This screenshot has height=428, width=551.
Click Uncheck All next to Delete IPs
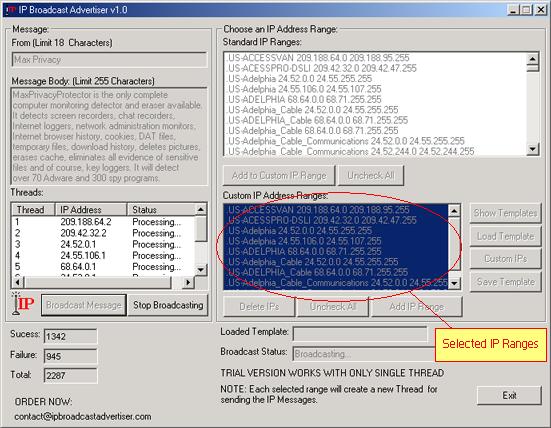(x=333, y=307)
